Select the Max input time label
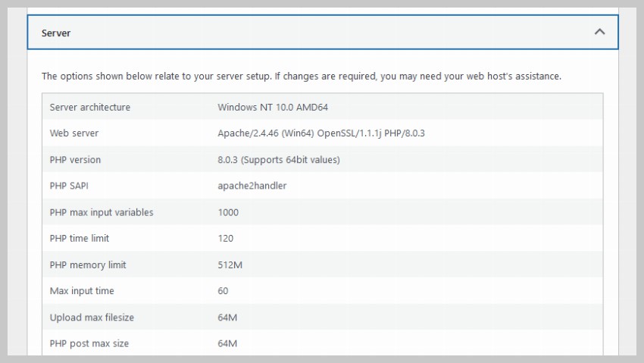Image resolution: width=644 pixels, height=363 pixels. [82, 291]
